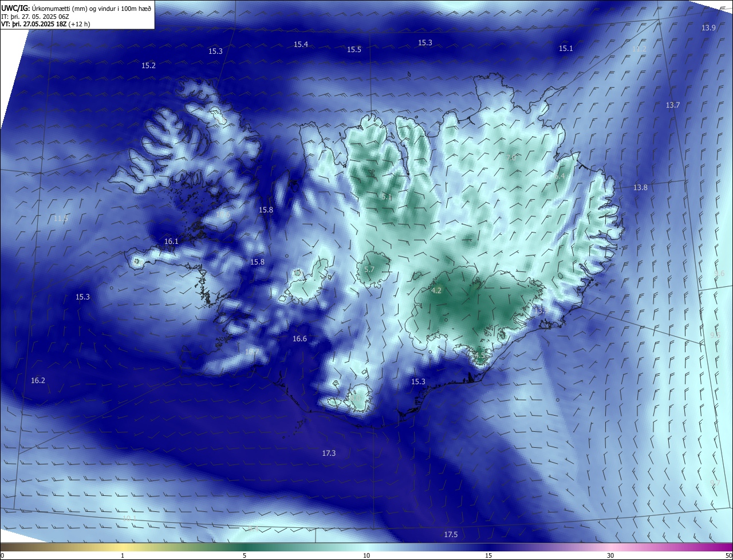Screen dimensions: 733x560
Task: Click the color scale tick label 30
Action: pyautogui.click(x=610, y=556)
